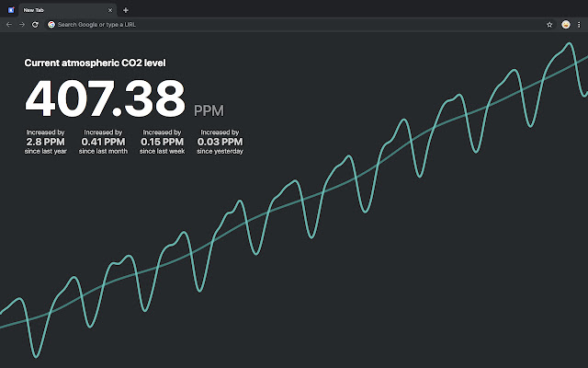This screenshot has height=368, width=588.
Task: Click the 2.8 PPM since last year stat
Action: click(x=46, y=142)
